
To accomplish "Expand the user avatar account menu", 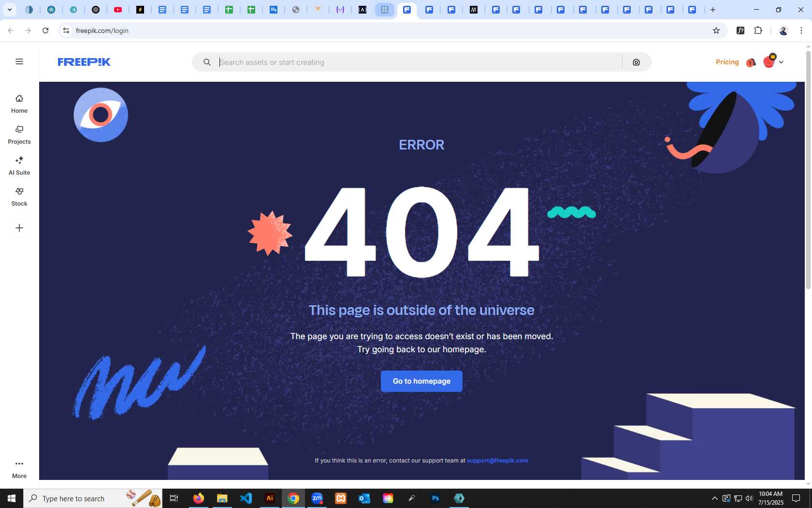I will point(773,61).
